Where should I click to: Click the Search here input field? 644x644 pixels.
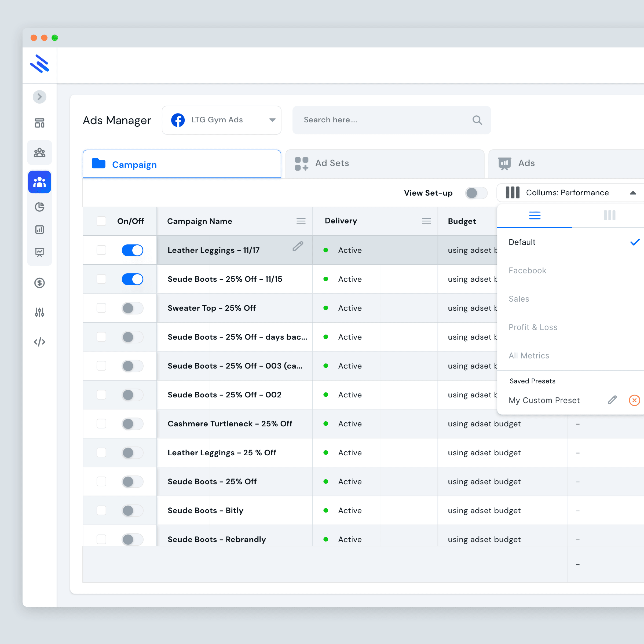[x=383, y=120]
